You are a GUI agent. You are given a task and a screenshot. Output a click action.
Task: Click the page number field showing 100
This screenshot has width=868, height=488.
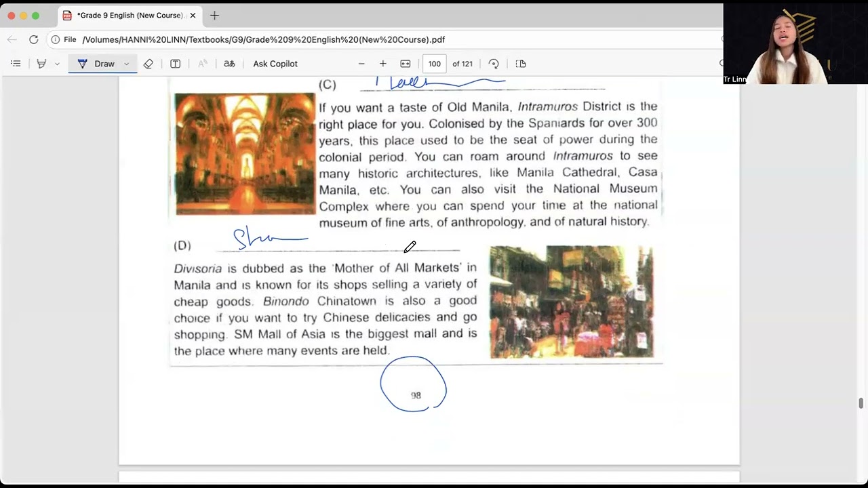[435, 64]
